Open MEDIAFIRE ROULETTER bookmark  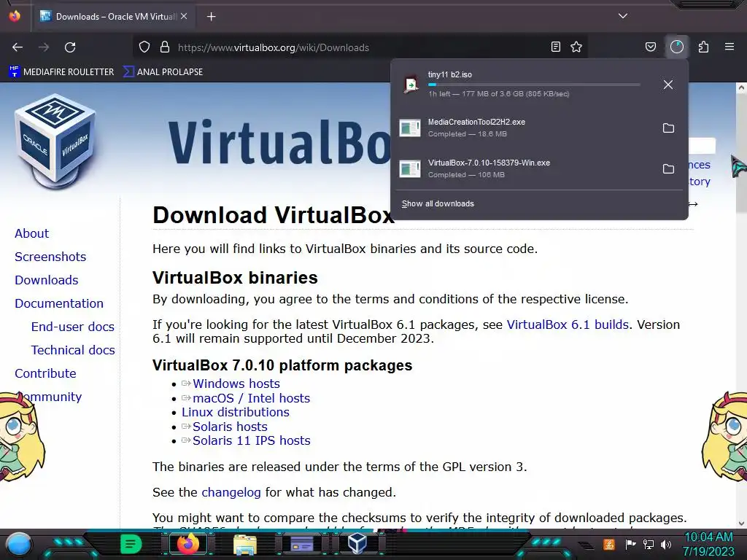[62, 72]
